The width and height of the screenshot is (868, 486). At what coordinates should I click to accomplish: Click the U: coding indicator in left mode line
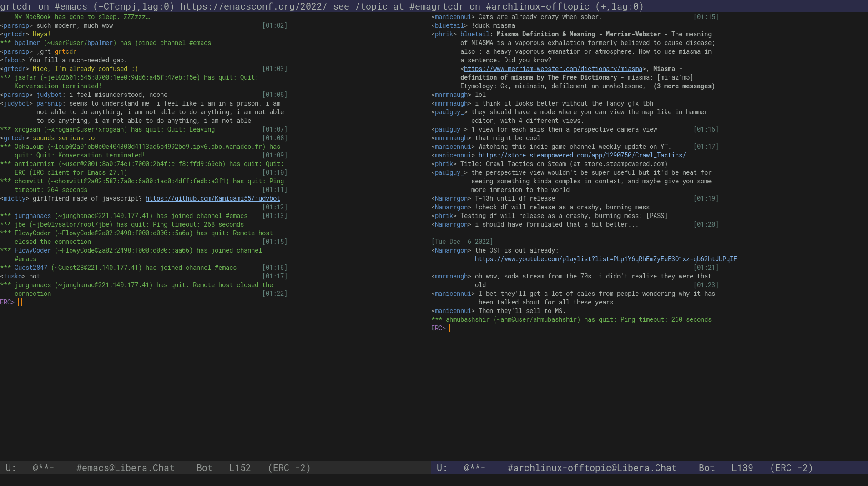[11, 468]
